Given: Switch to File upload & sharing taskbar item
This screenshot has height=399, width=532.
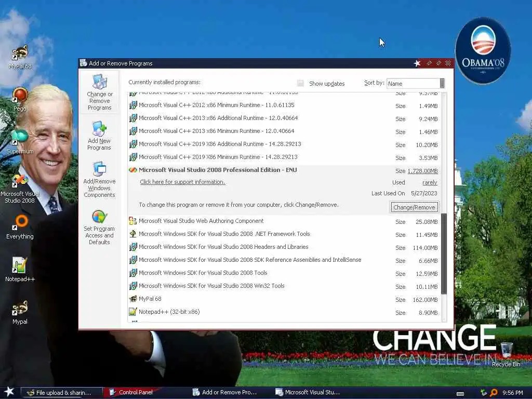Looking at the screenshot, I should [x=62, y=393].
